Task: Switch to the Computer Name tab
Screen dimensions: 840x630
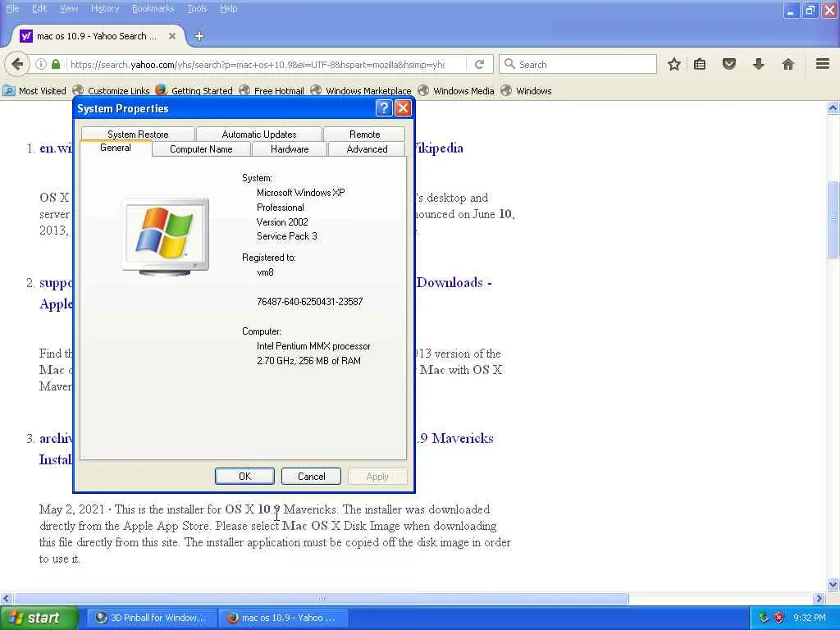Action: 201,149
